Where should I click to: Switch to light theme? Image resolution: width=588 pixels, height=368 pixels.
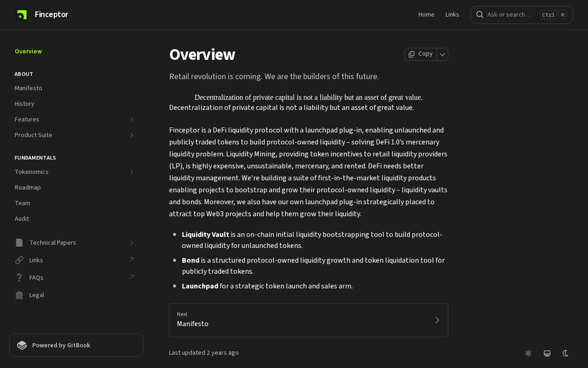tap(528, 353)
